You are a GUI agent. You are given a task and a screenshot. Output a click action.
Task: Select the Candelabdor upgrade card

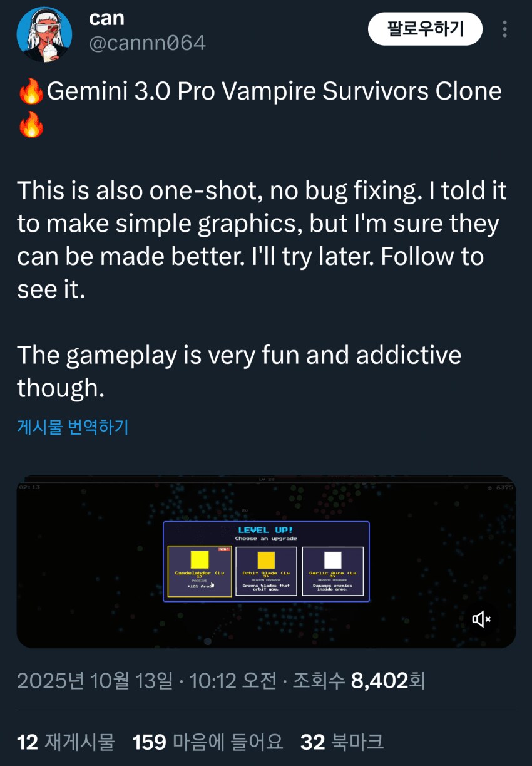point(199,571)
